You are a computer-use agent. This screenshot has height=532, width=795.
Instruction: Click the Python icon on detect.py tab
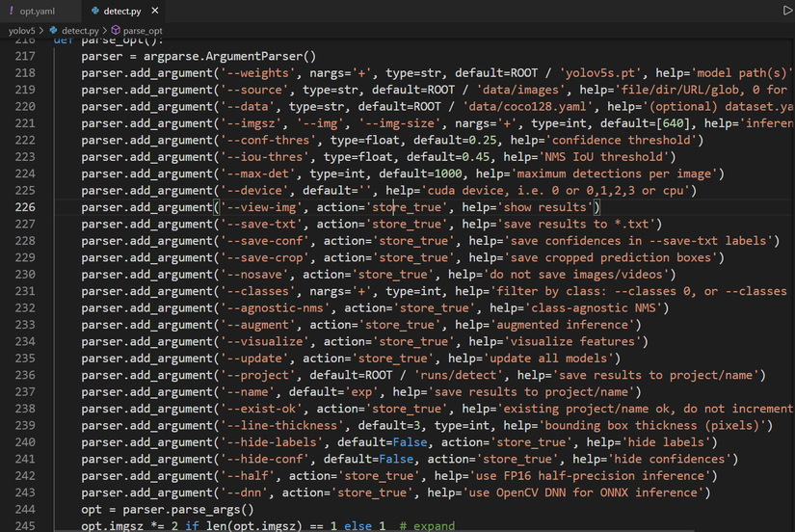pyautogui.click(x=93, y=11)
